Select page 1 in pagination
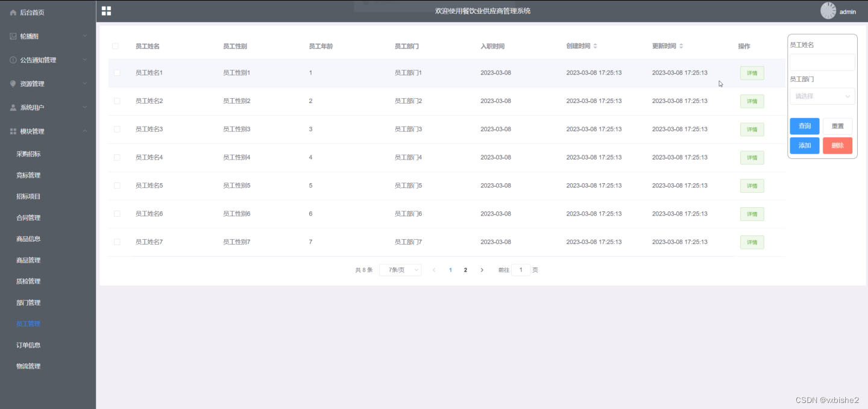868x409 pixels. (x=450, y=270)
